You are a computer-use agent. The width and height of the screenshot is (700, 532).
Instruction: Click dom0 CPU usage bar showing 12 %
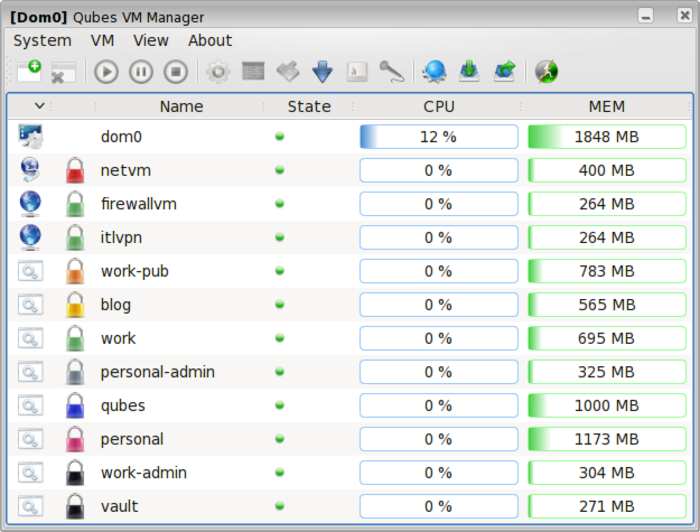[439, 137]
